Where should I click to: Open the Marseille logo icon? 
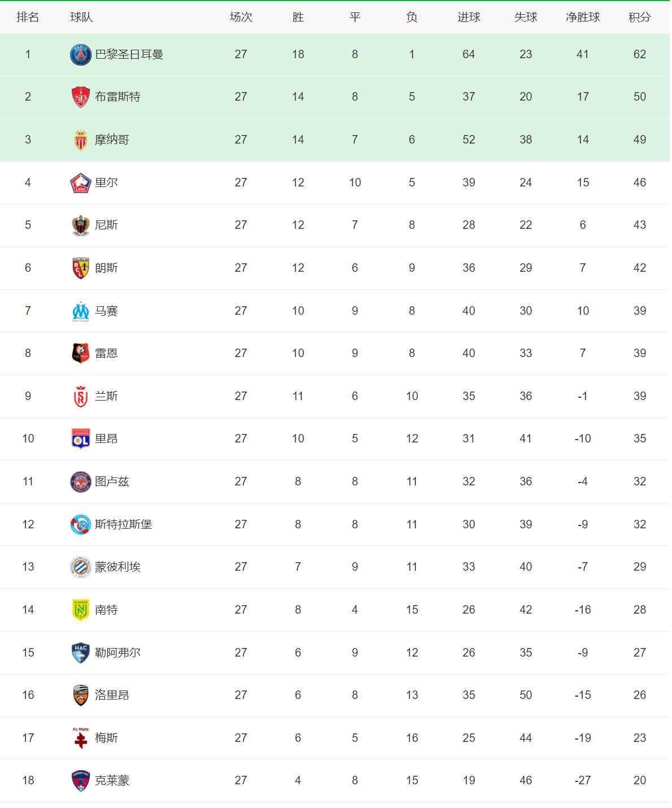(80, 311)
